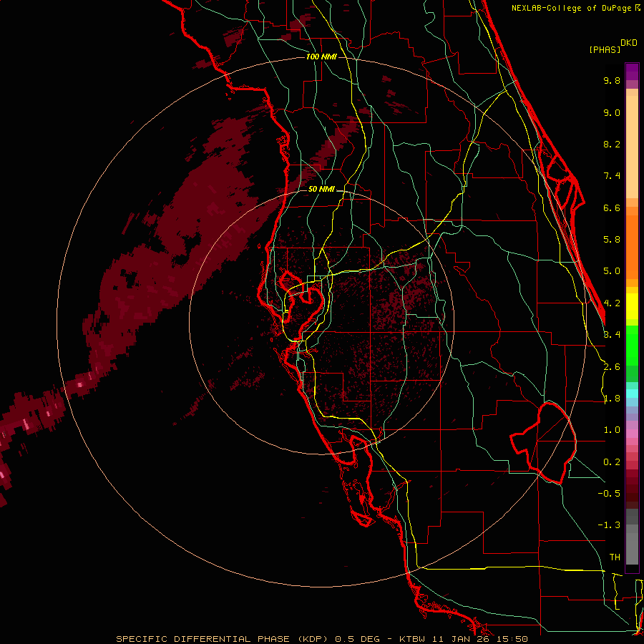This screenshot has width=644, height=644.
Task: Click the -0.5 value on the scale
Action: pos(609,494)
